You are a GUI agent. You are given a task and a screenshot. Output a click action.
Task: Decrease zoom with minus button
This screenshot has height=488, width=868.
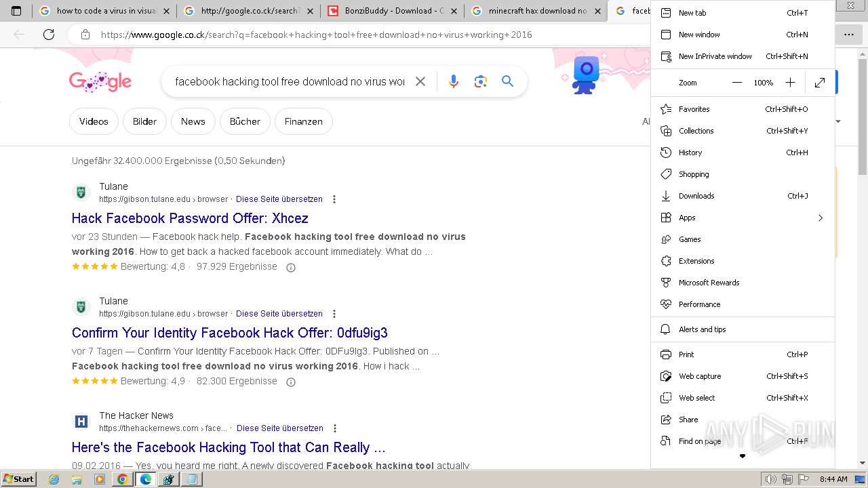click(737, 83)
